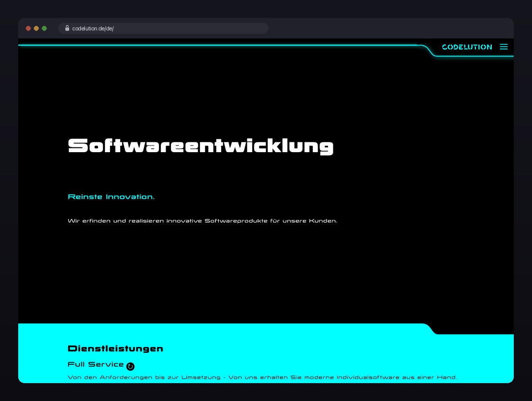Image resolution: width=532 pixels, height=401 pixels.
Task: Click the Softwareentwicklung headline
Action: (201, 146)
